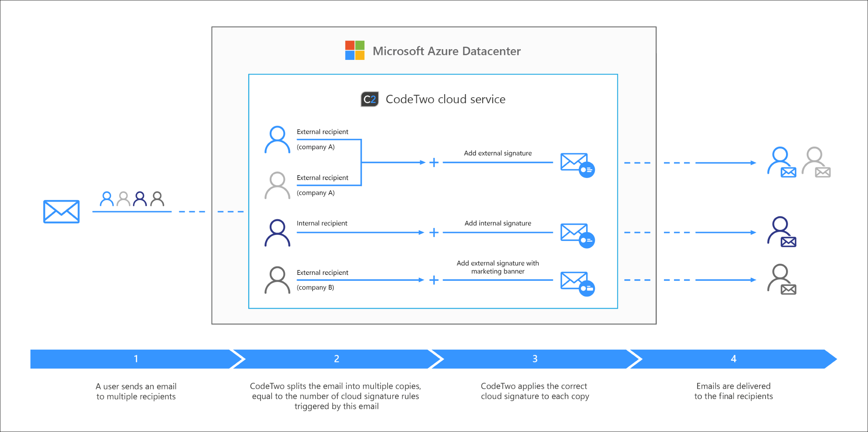Click the Add external signature label
The image size is (868, 432).
click(498, 153)
